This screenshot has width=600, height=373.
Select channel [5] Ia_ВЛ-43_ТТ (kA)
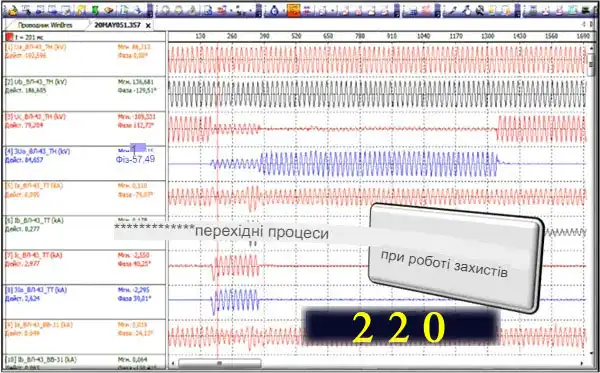[x=34, y=186]
